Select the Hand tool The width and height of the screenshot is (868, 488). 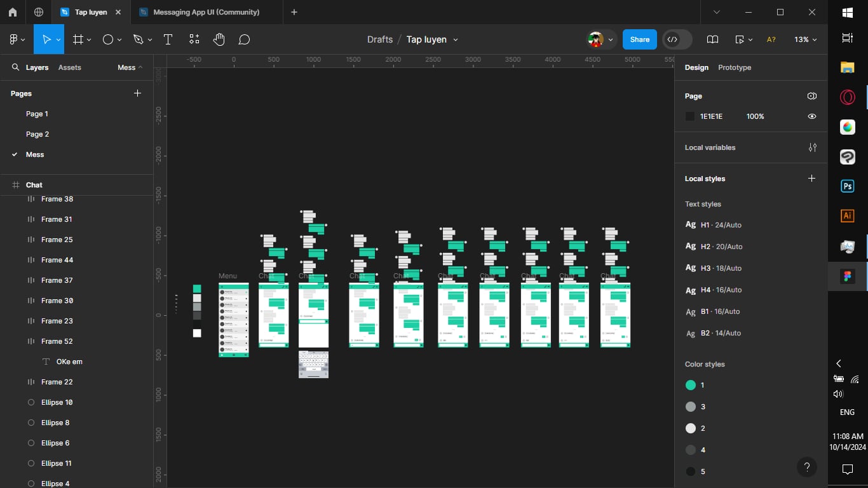click(x=219, y=39)
